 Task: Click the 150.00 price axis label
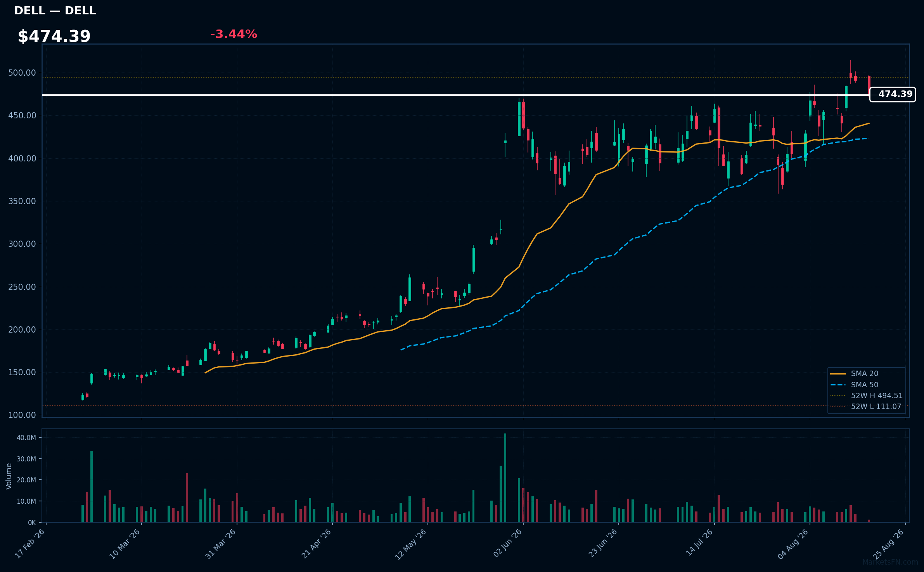22,372
